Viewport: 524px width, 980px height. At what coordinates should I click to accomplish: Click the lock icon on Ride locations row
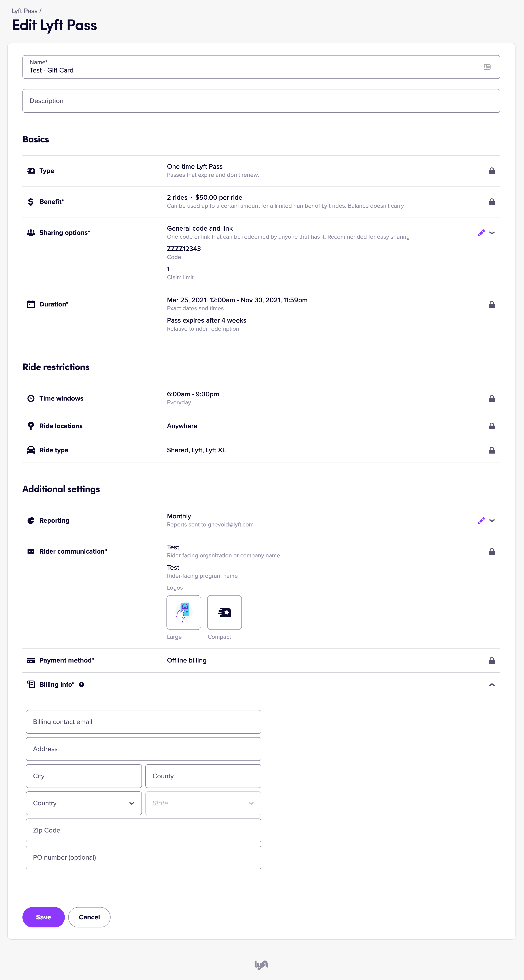pos(491,426)
